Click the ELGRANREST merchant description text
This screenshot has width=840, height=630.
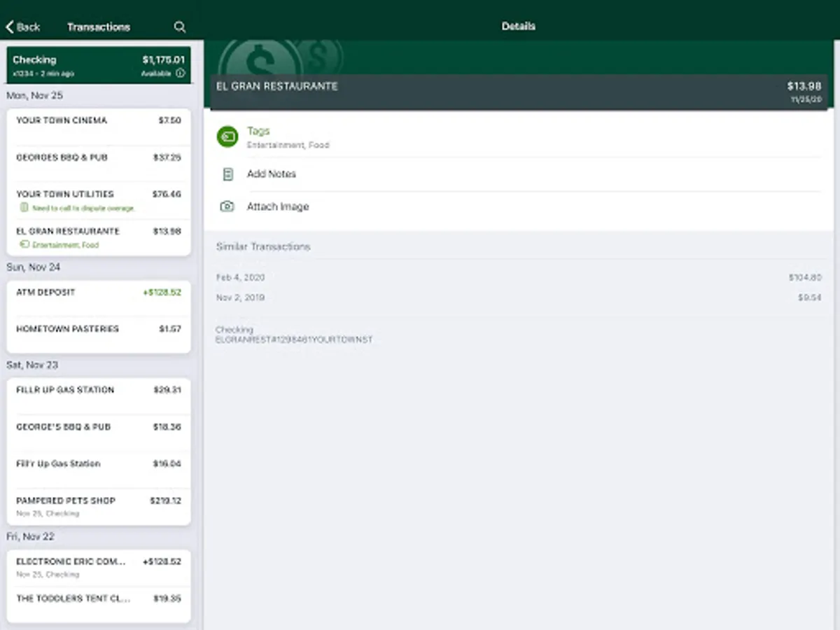(x=294, y=339)
